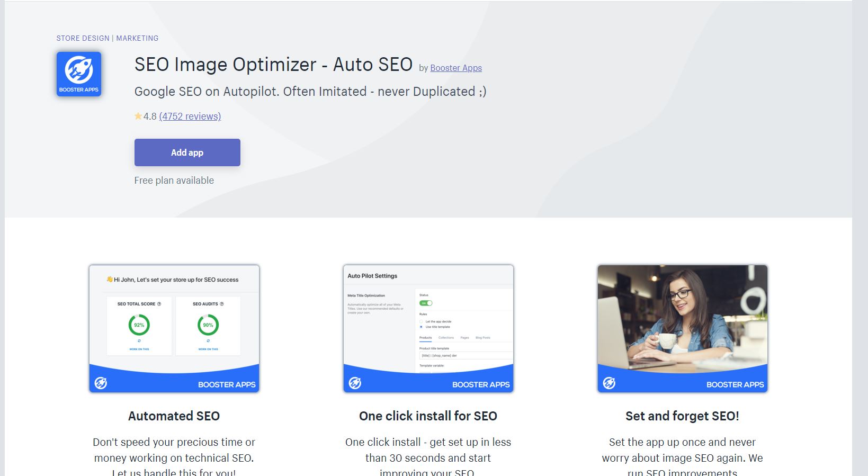
Task: Click the Set and forget SEO! heading
Action: [683, 416]
